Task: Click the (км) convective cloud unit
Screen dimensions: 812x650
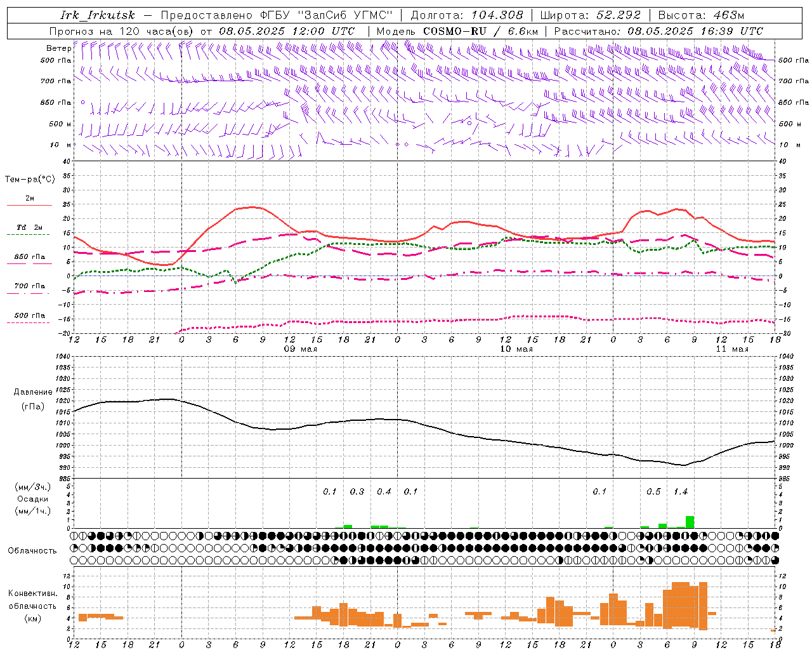Action: (x=32, y=618)
